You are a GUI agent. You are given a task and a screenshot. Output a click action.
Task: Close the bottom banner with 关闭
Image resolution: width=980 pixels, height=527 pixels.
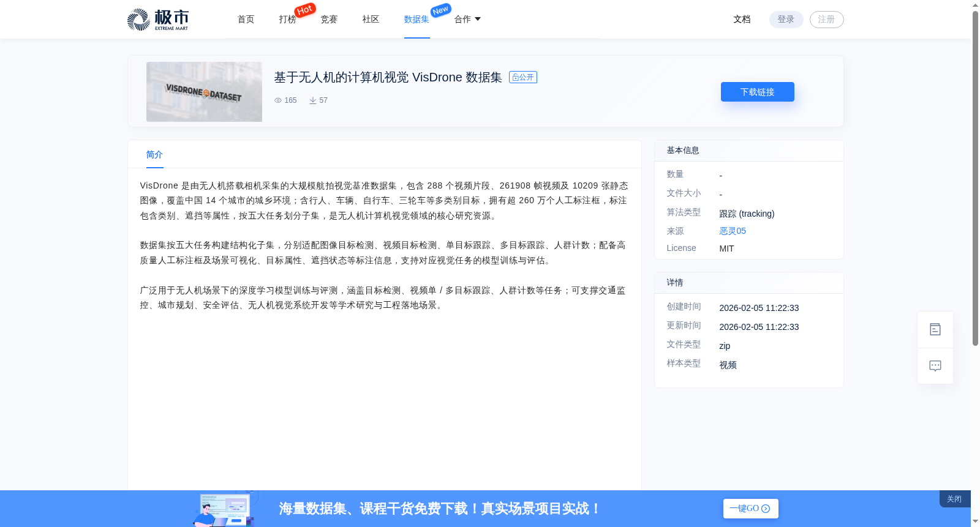[954, 499]
